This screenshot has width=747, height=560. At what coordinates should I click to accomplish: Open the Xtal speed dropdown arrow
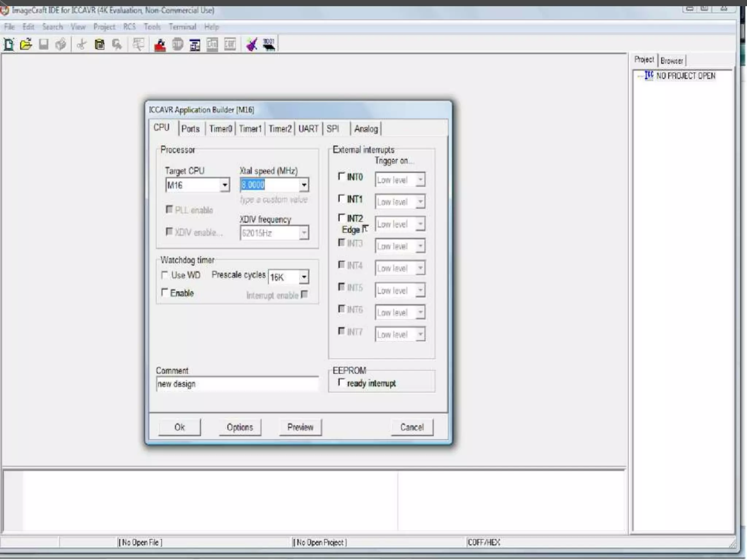click(304, 185)
